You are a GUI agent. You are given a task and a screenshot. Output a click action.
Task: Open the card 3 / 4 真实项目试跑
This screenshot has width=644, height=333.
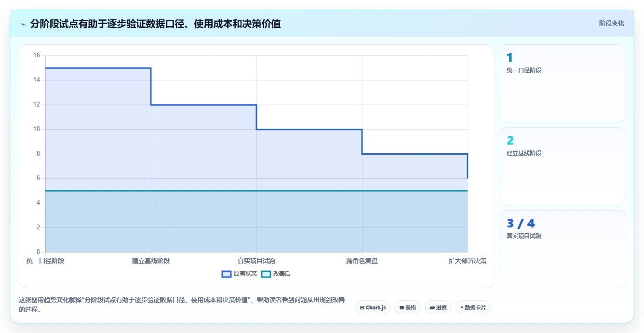pos(563,249)
